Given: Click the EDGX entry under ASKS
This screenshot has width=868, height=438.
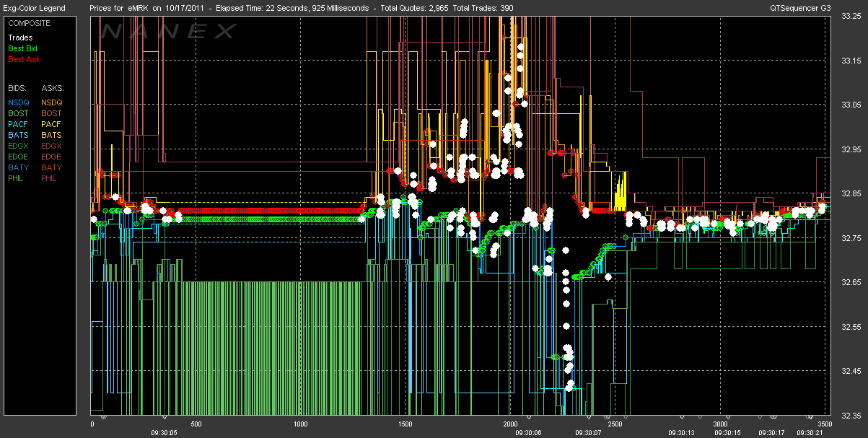Looking at the screenshot, I should [52, 146].
